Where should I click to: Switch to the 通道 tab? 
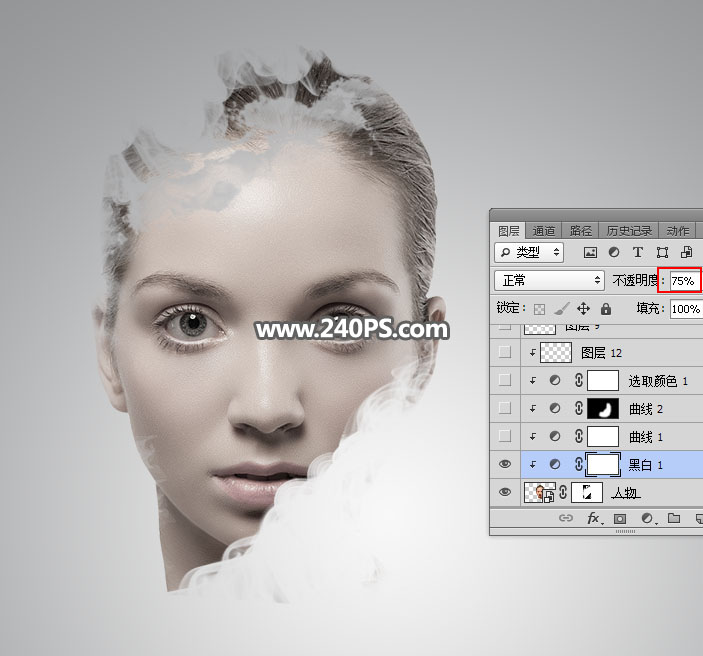coord(544,230)
